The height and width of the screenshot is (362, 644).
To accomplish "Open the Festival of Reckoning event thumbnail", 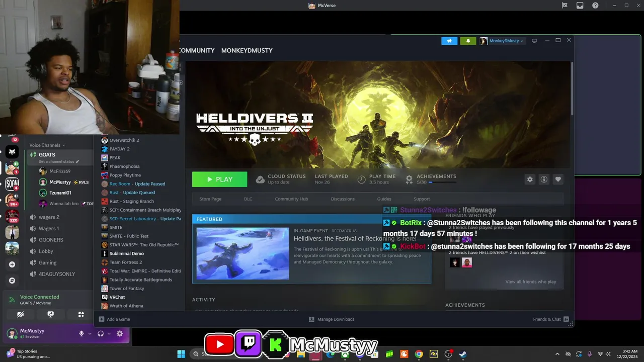I will pyautogui.click(x=243, y=253).
